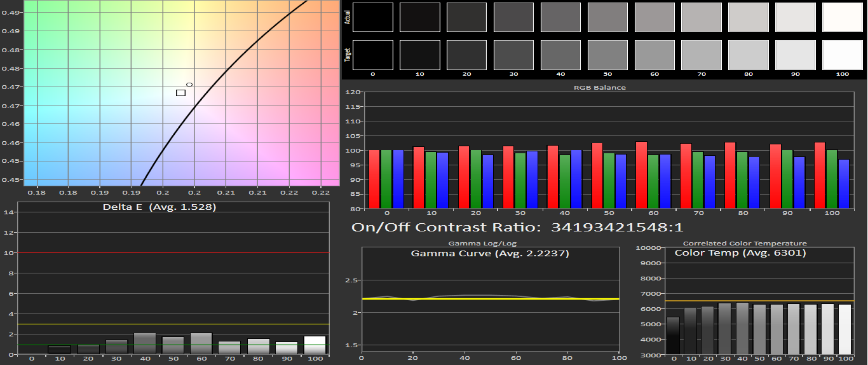
Task: Select the On/Off Contrast Ratio readout
Action: coord(517,227)
